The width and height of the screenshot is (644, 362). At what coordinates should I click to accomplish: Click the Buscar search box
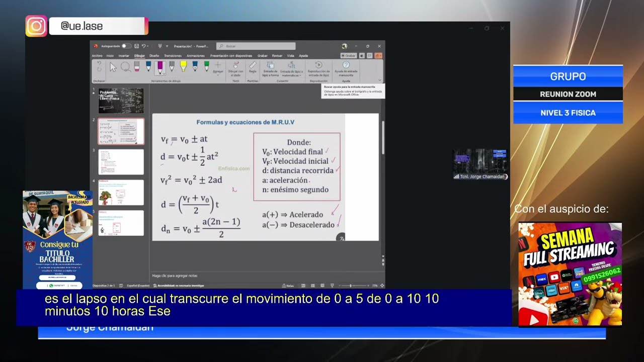coord(256,46)
